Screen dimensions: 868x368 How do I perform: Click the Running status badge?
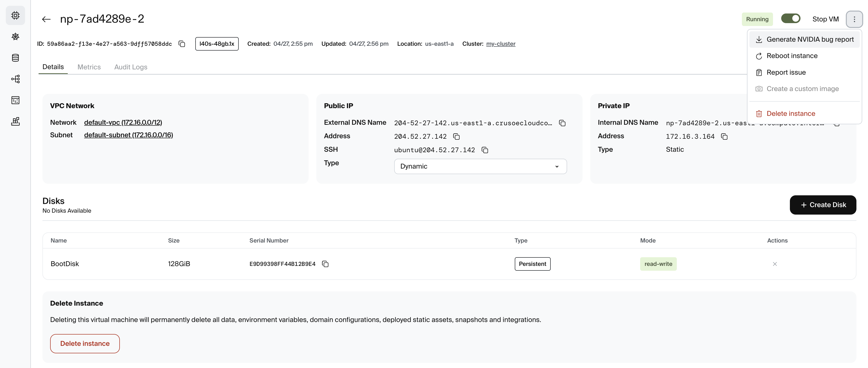(757, 19)
